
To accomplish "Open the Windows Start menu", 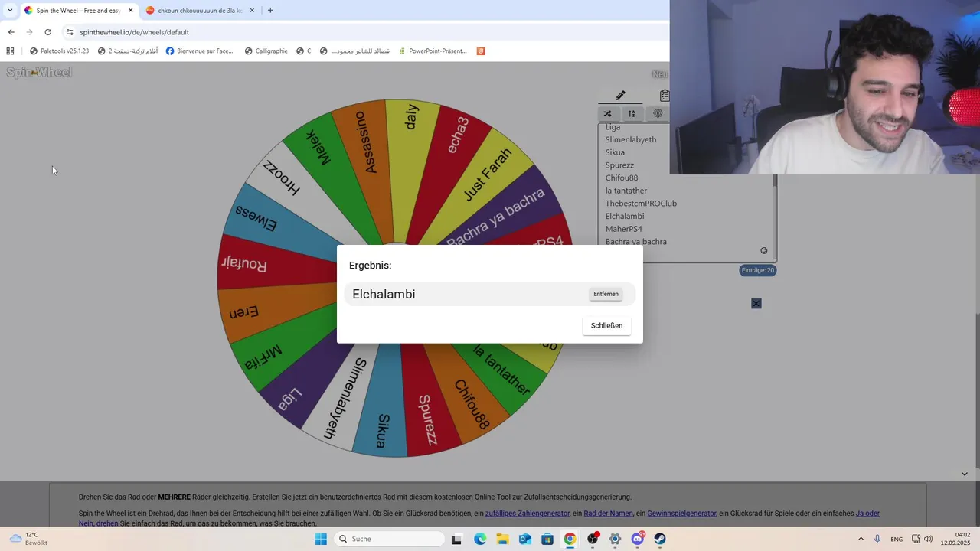I will 321,539.
